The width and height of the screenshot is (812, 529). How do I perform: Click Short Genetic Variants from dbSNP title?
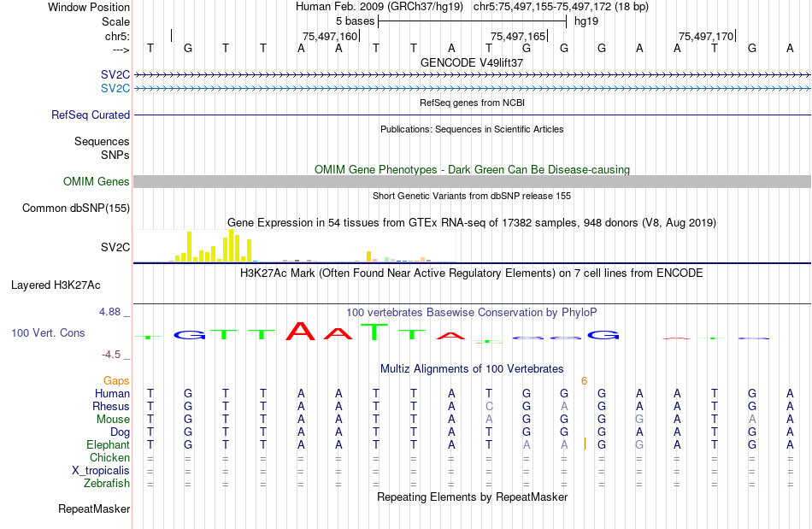472,196
